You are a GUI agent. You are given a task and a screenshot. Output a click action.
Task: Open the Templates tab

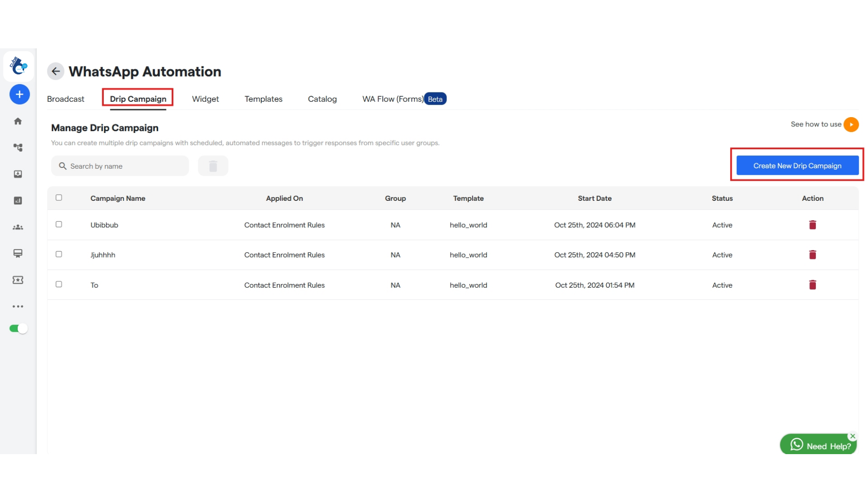click(263, 99)
